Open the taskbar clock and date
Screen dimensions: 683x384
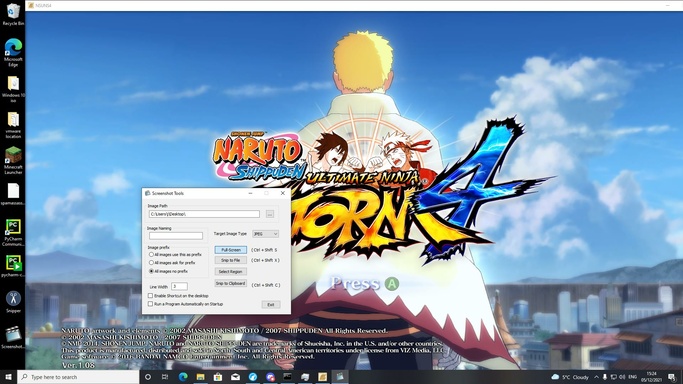(x=651, y=377)
